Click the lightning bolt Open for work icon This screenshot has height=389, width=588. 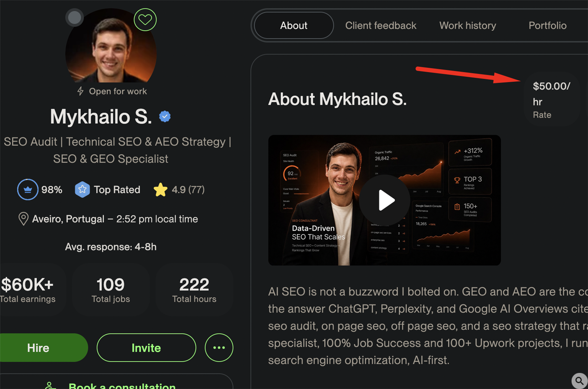80,91
